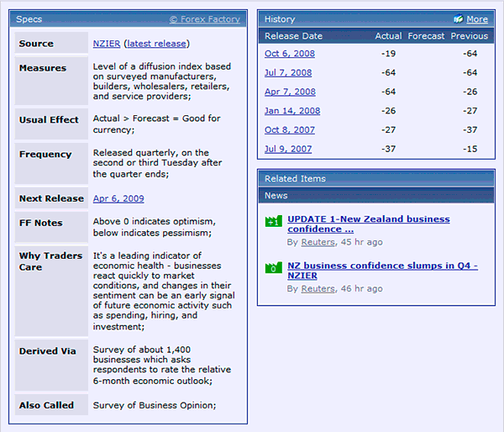Viewport: 504px width, 432px height.
Task: Open the NZIER source link
Action: [x=107, y=44]
